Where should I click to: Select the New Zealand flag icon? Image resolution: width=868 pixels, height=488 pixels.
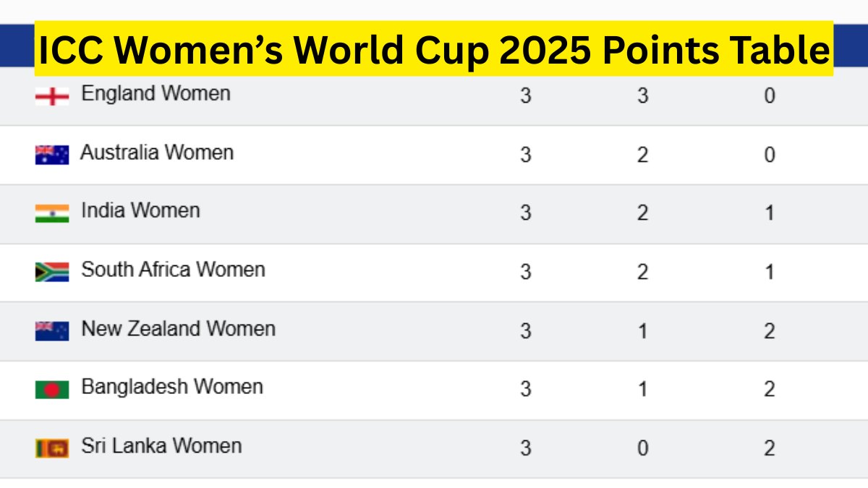click(x=52, y=330)
